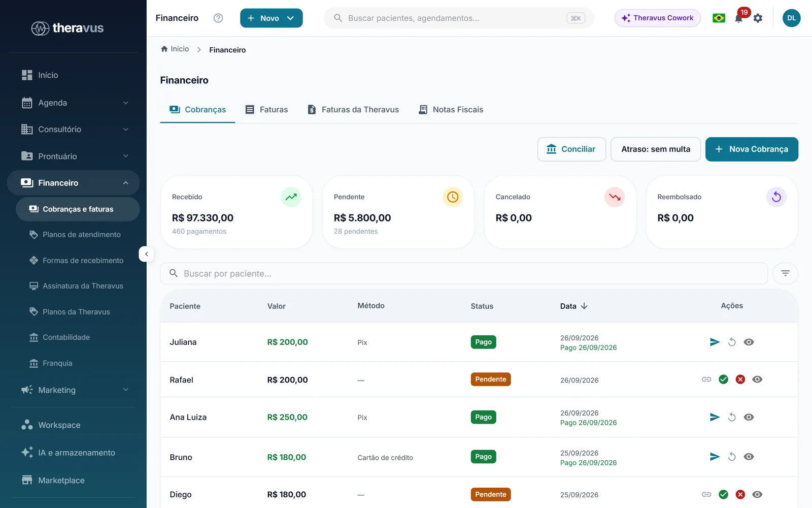Mark Diego's charge as paid
This screenshot has height=508, width=812.
[x=724, y=494]
